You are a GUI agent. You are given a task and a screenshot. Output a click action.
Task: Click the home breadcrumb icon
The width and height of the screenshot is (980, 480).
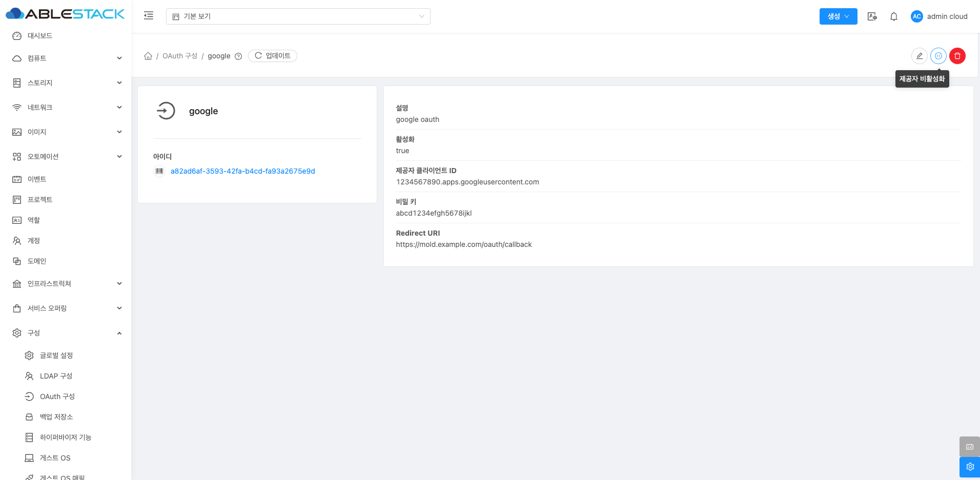click(148, 56)
